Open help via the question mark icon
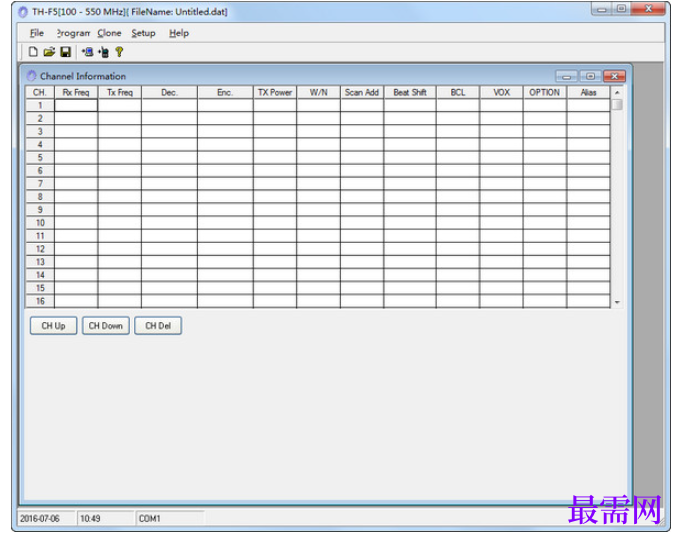 tap(119, 52)
